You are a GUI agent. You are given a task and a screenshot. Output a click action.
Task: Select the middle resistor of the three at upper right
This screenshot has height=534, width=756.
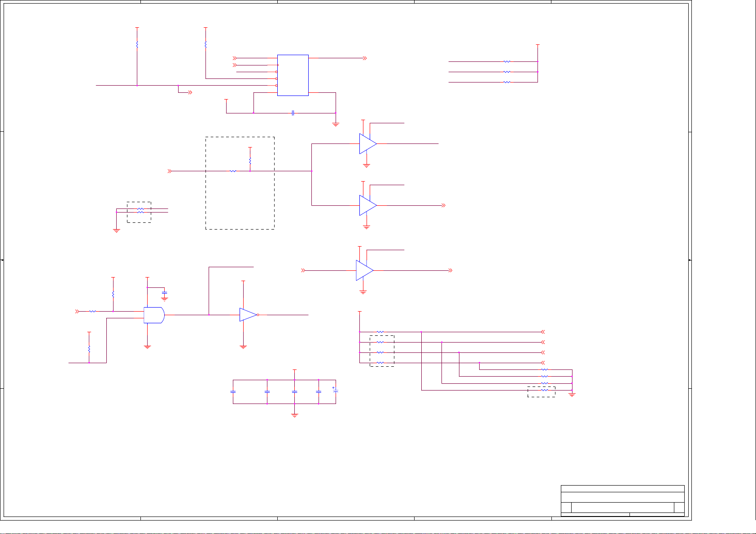[x=507, y=72]
